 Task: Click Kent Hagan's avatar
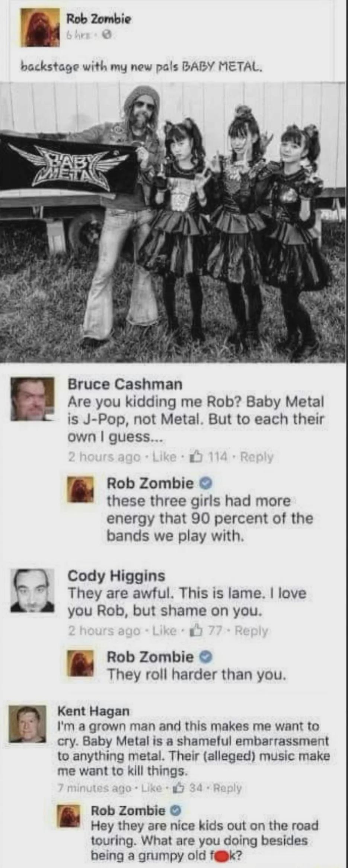[x=28, y=724]
